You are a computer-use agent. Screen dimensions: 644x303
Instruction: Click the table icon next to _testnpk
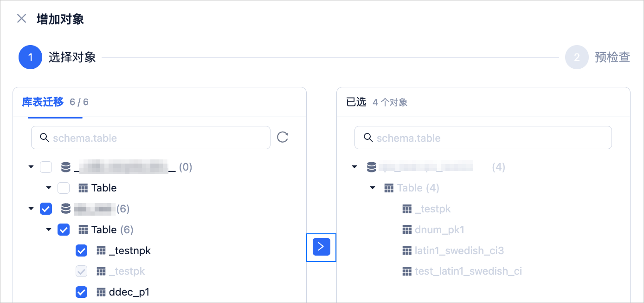pyautogui.click(x=101, y=250)
